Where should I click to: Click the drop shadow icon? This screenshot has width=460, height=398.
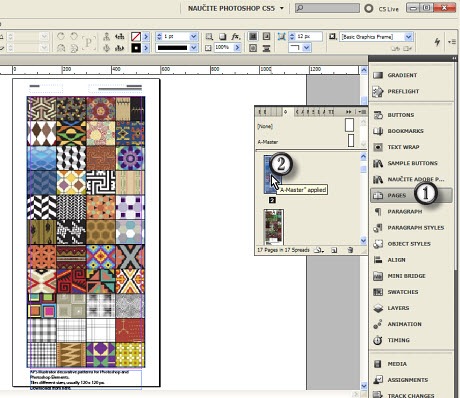tap(222, 36)
